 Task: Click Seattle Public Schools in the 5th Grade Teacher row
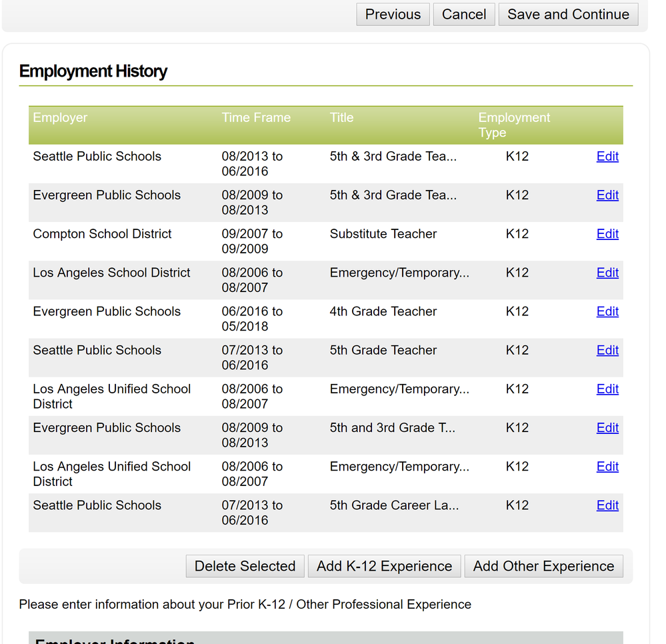[x=97, y=350]
